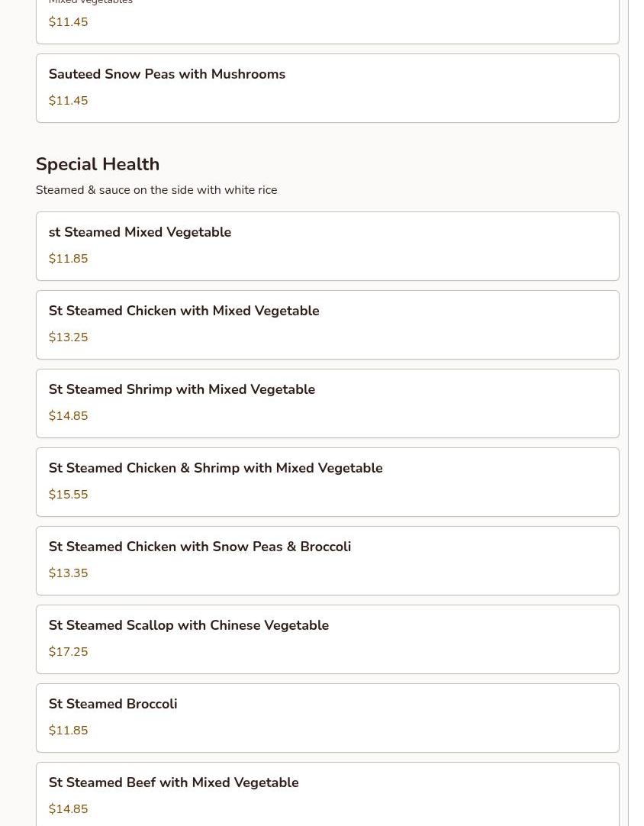Click the St Steamed Beef $14.85 price
The image size is (644, 826).
[68, 809]
